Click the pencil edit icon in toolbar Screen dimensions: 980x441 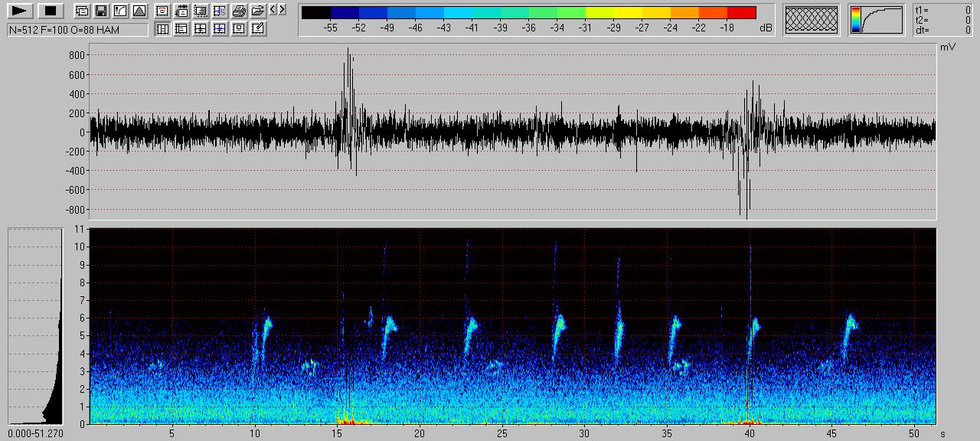click(258, 29)
